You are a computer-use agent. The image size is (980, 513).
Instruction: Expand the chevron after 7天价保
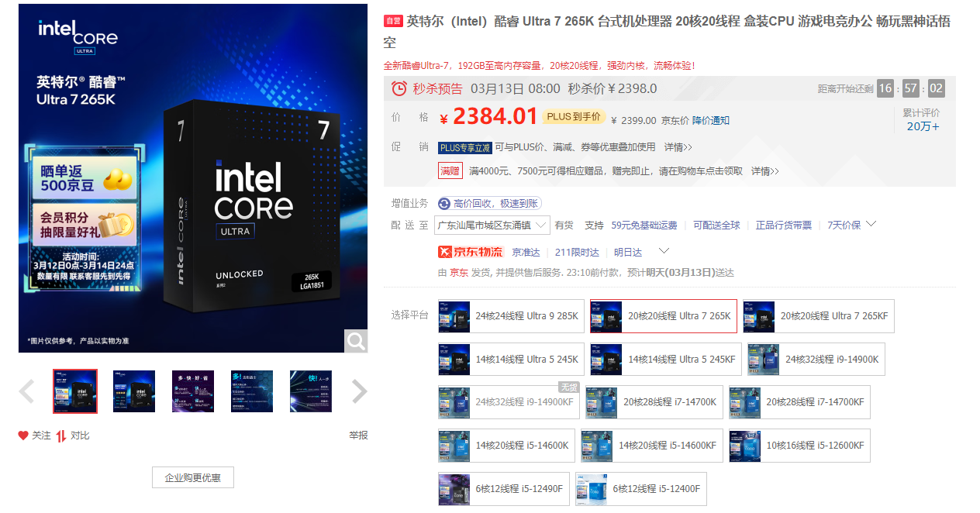871,224
